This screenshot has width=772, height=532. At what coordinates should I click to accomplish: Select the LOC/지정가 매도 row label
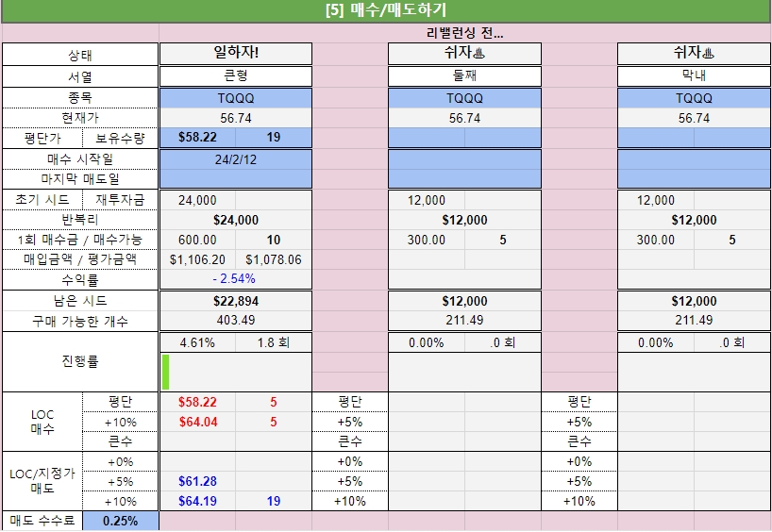[42, 481]
